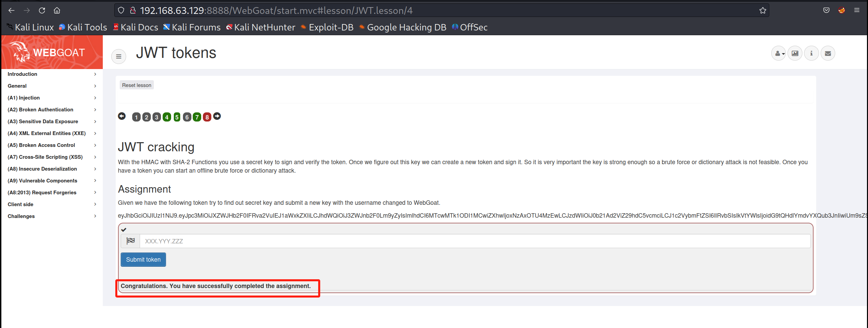This screenshot has height=328, width=868.
Task: Jump to lesson page 6
Action: point(187,117)
